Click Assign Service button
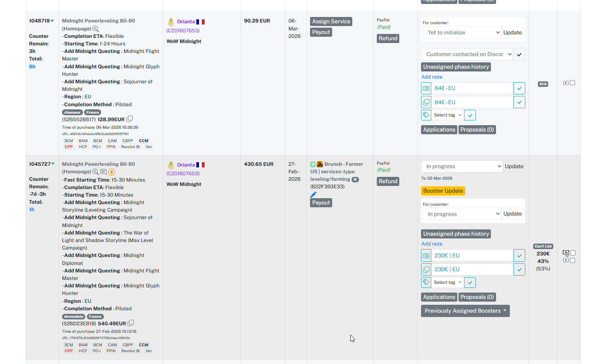The image size is (609, 364). [331, 22]
